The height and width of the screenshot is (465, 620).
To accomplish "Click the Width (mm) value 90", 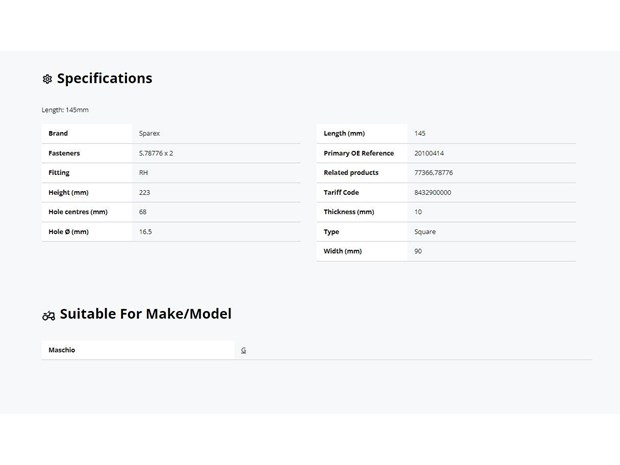I will [418, 251].
